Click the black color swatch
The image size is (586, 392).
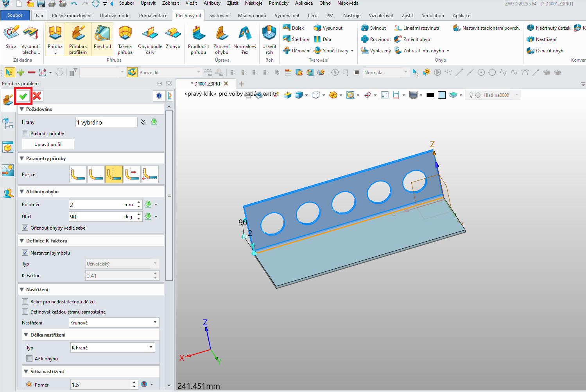[x=430, y=95]
